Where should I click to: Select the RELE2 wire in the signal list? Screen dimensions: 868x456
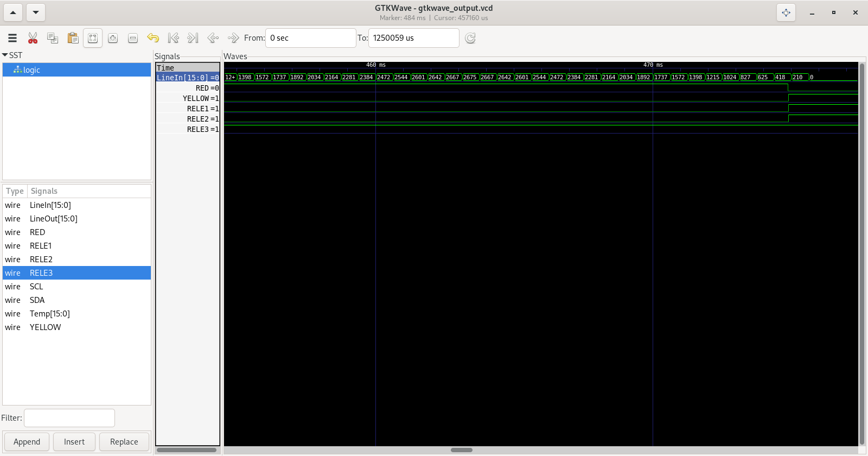[76, 259]
